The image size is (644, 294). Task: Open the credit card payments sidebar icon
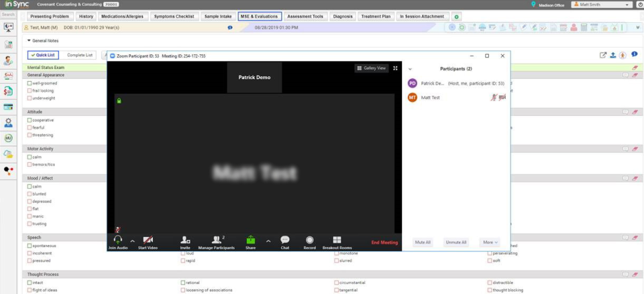click(x=8, y=106)
